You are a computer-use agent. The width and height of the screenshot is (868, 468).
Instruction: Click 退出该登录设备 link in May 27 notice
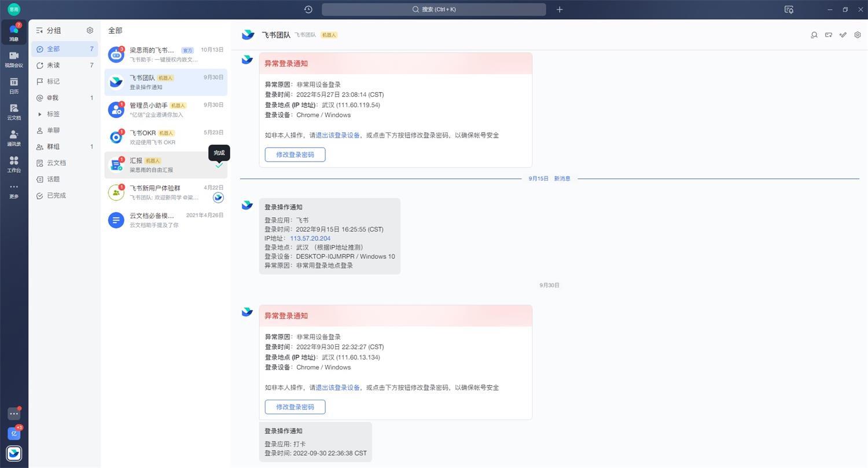pos(338,136)
